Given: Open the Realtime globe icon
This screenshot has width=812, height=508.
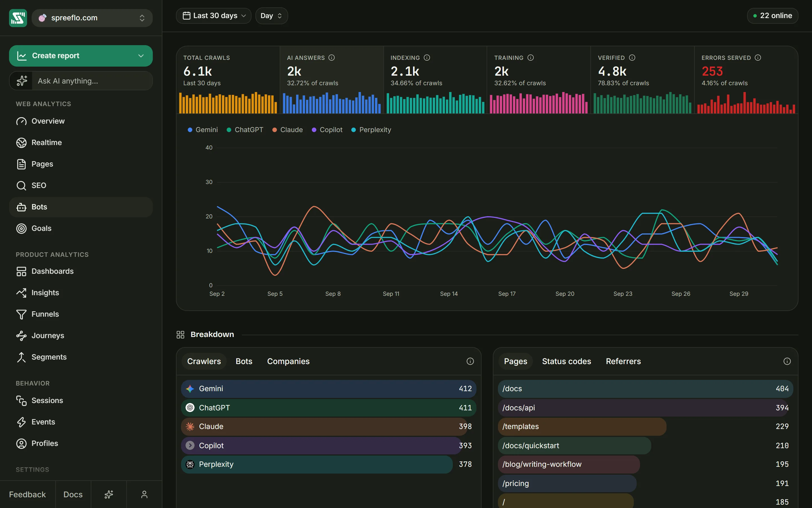Looking at the screenshot, I should [21, 143].
